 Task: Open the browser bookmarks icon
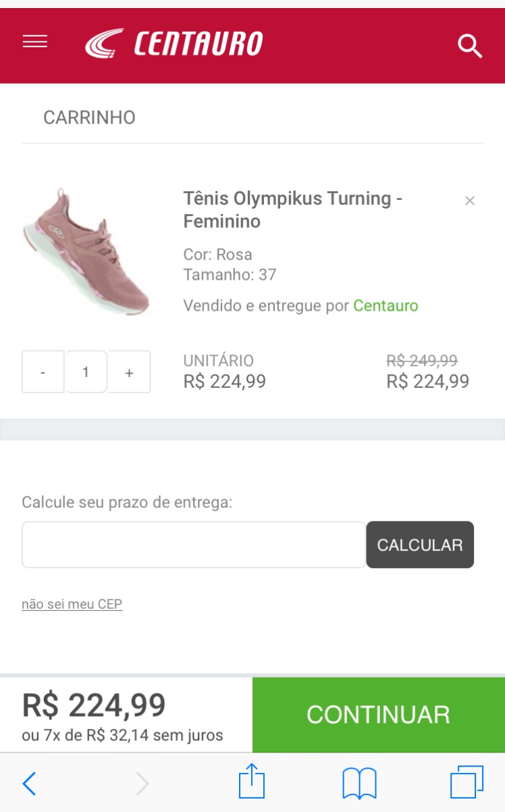[x=359, y=784]
